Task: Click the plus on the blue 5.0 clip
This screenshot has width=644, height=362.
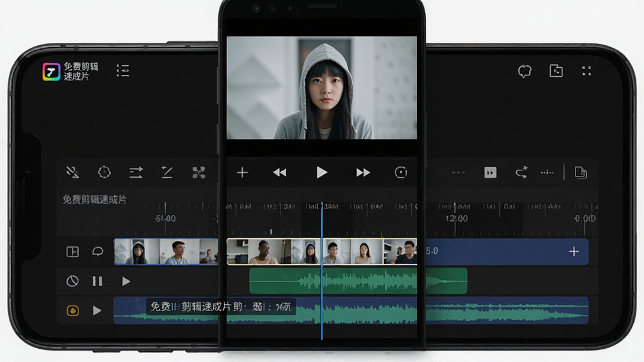Action: (x=574, y=251)
